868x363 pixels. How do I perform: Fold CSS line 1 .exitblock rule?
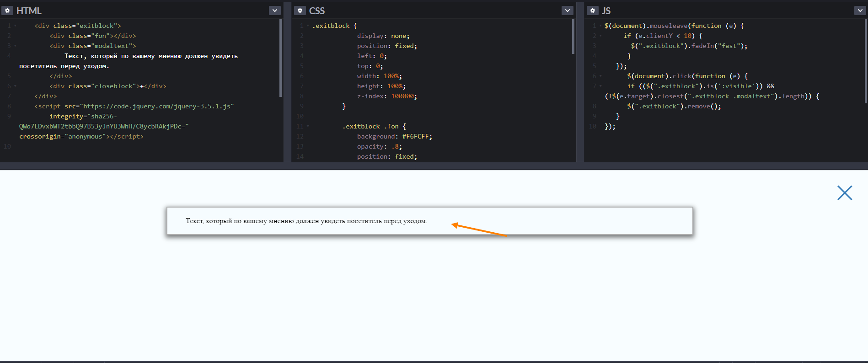[308, 26]
